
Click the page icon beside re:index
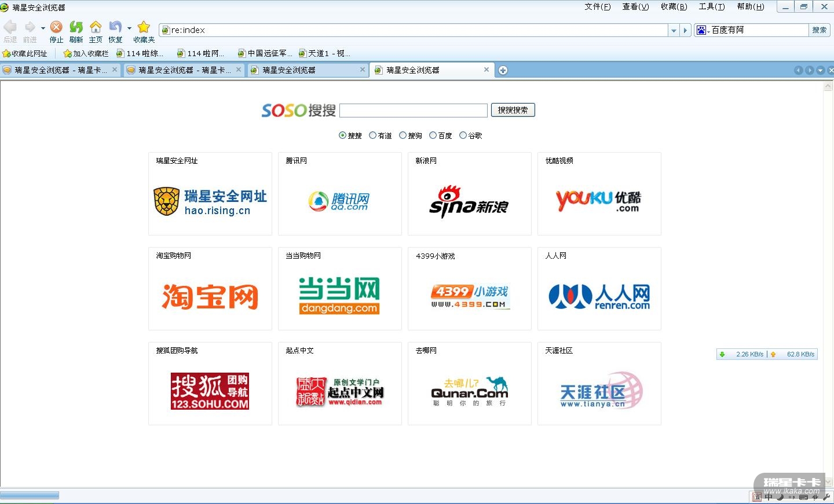point(166,30)
